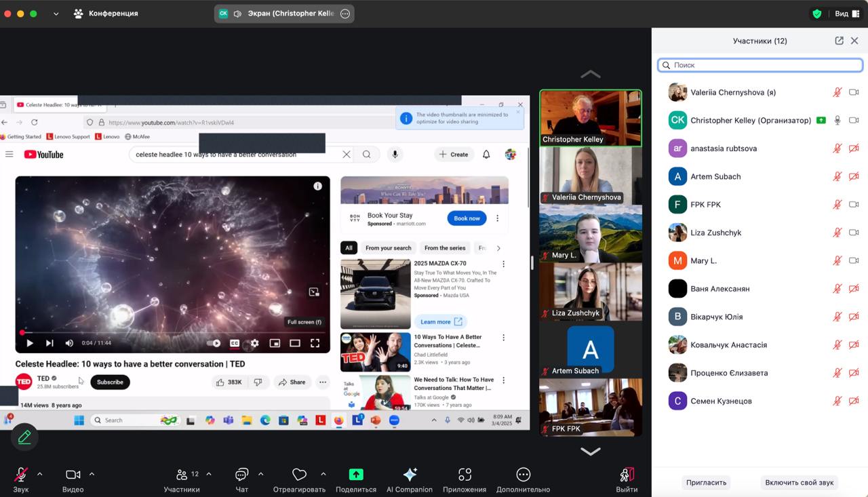Click the Lenovo Support bookmark
868x497 pixels.
pyautogui.click(x=68, y=136)
